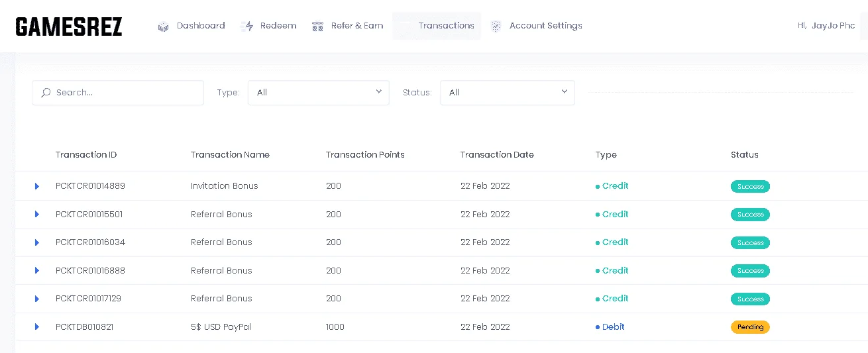Screen dimensions: 868x353
Task: Click the Account Settings gear icon
Action: [496, 26]
